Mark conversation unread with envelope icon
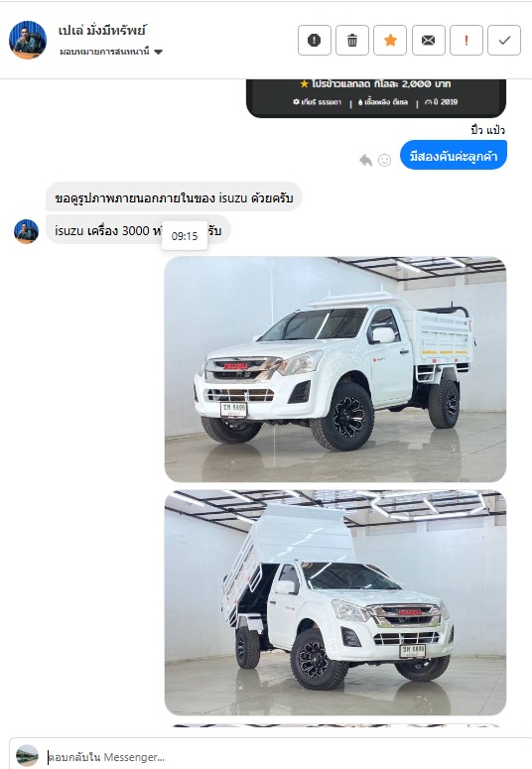This screenshot has height=769, width=532. point(428,41)
